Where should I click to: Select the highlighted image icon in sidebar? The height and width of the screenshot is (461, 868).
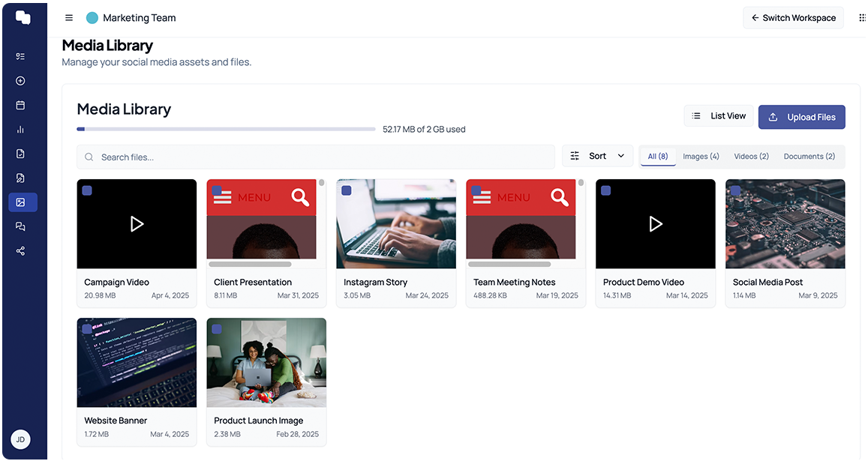(23, 202)
